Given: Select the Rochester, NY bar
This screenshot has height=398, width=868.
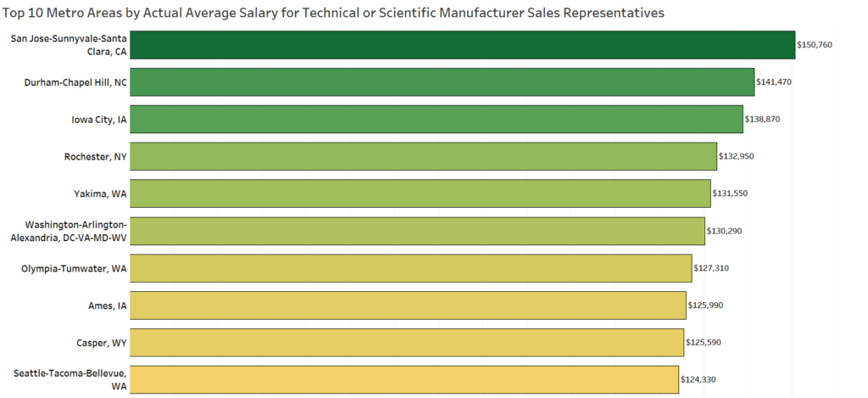Looking at the screenshot, I should click(424, 156).
